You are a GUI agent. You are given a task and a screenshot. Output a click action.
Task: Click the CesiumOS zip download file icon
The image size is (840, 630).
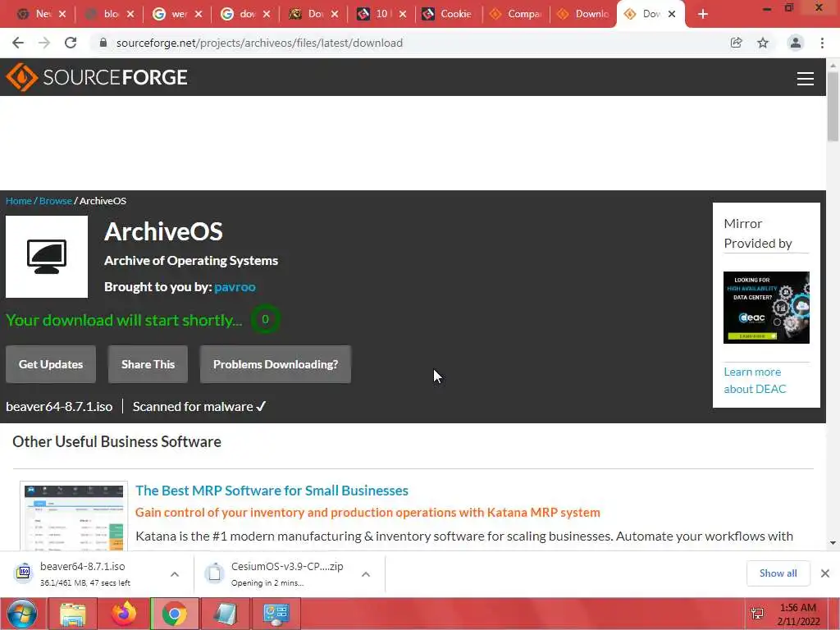coord(214,572)
